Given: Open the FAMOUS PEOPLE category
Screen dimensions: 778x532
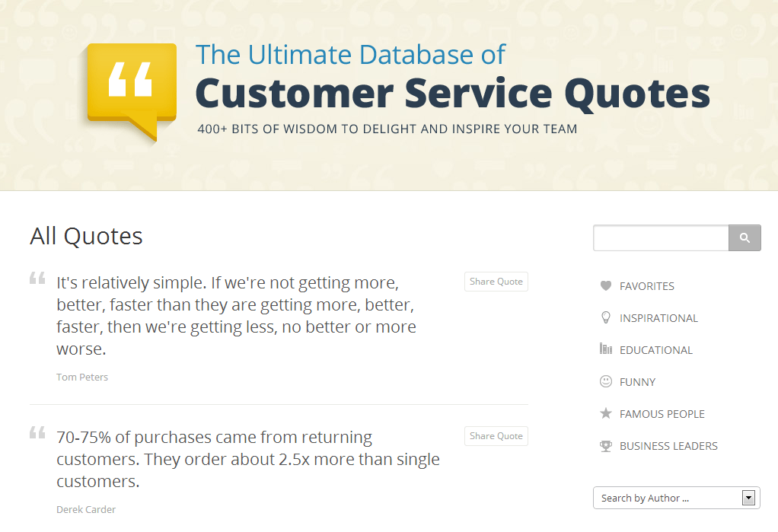Looking at the screenshot, I should (662, 414).
